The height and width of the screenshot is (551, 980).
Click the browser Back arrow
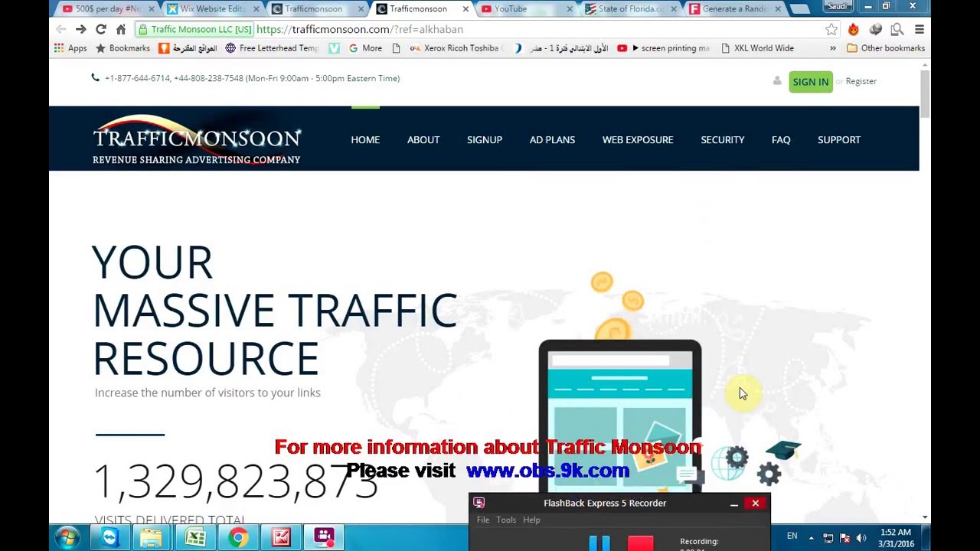(60, 29)
